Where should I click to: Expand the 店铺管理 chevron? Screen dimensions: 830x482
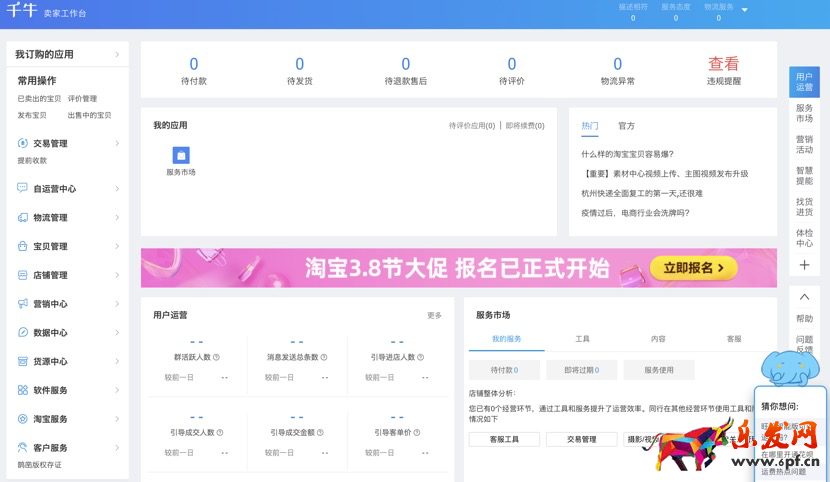[117, 275]
